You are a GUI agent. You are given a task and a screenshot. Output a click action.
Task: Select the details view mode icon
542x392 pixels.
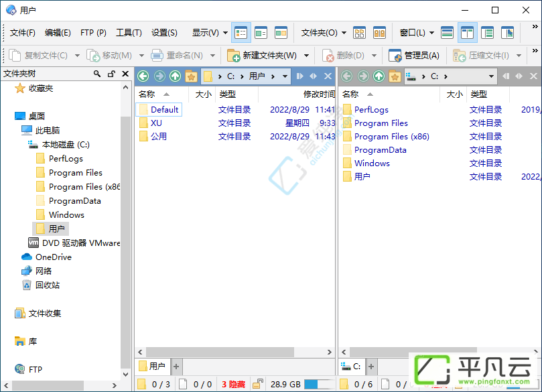pos(241,33)
